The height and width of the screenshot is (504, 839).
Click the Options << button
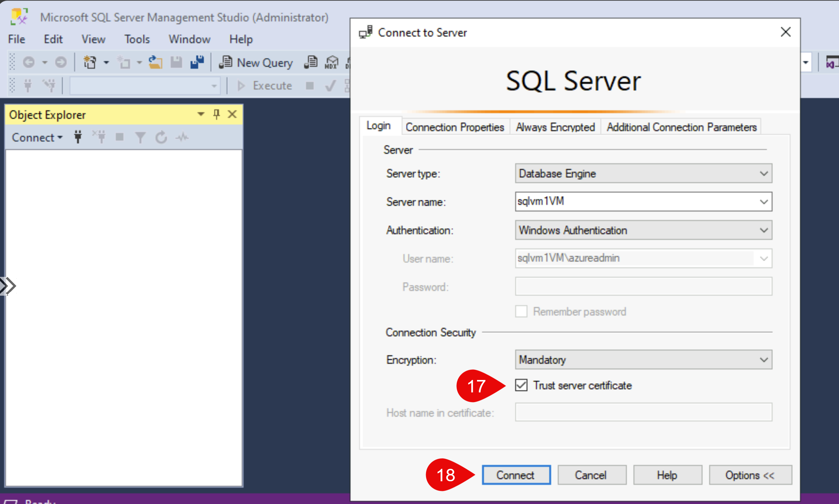pyautogui.click(x=749, y=475)
